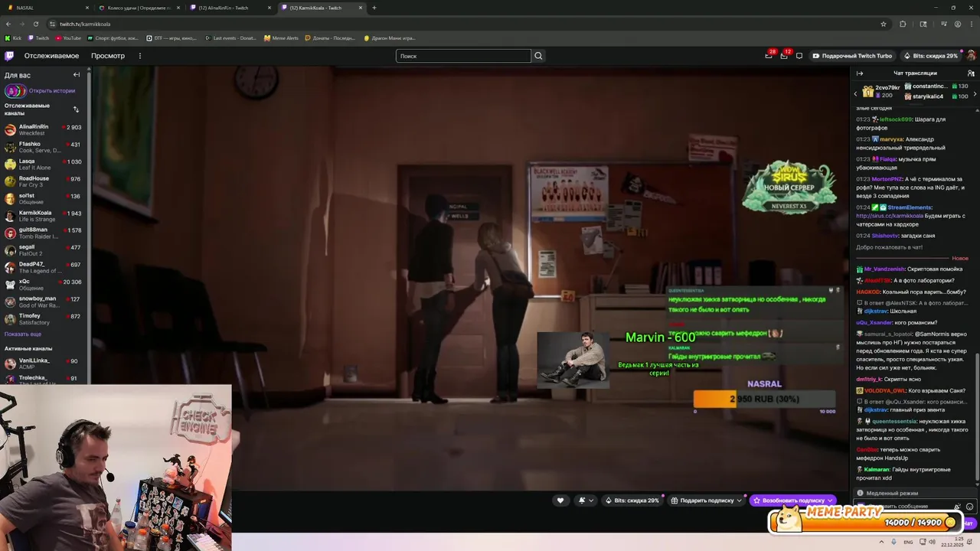Open the Chrome profile icon
This screenshot has height=551, width=980.
click(x=957, y=24)
